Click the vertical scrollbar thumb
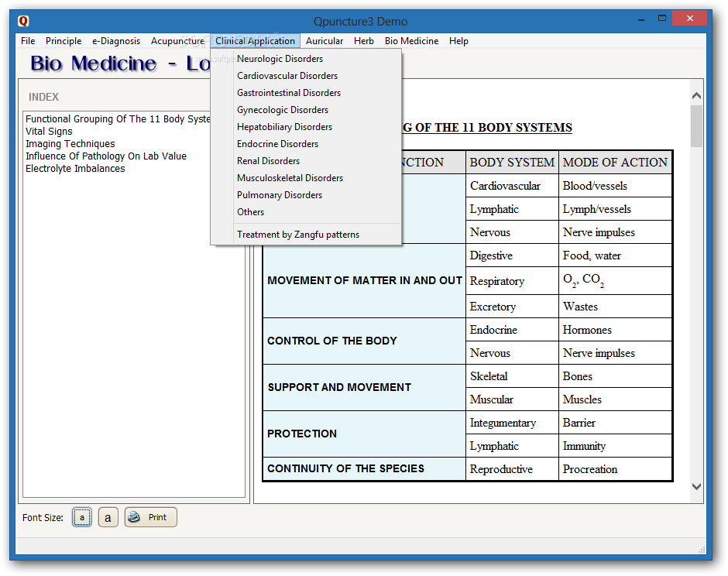 [696, 126]
